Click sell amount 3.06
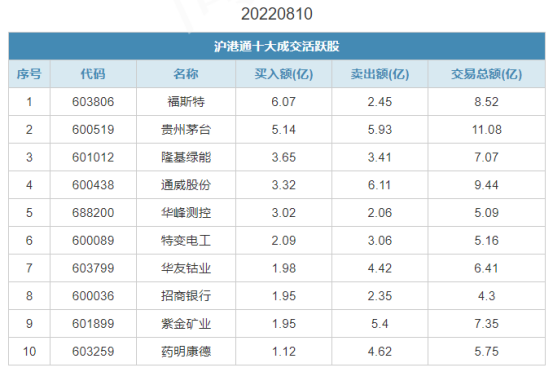The width and height of the screenshot is (554, 372). [380, 241]
